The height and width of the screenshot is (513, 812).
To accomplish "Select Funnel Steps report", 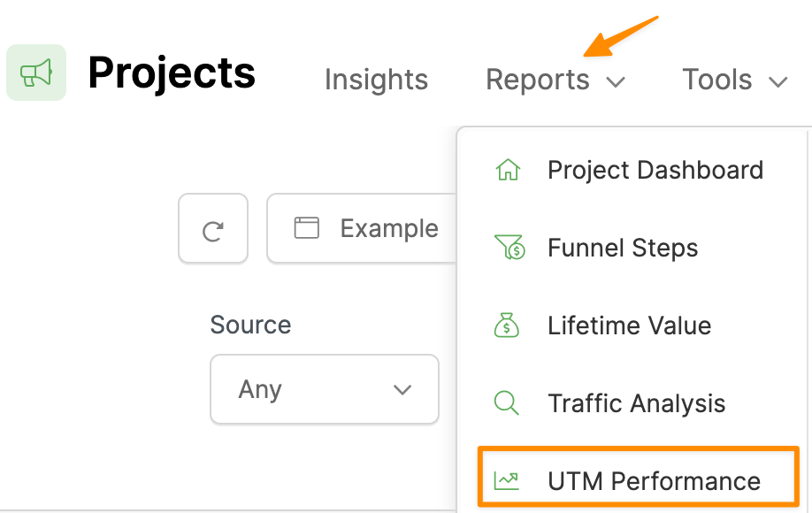I will point(623,249).
